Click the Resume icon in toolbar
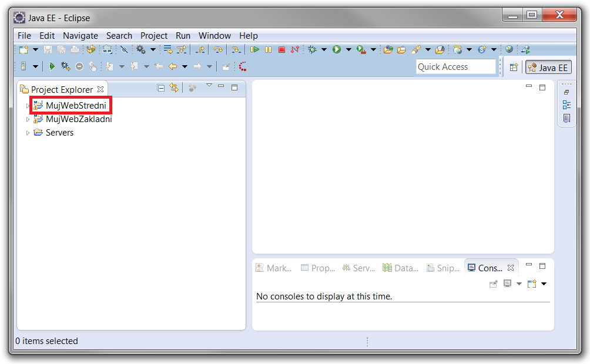 tap(255, 50)
